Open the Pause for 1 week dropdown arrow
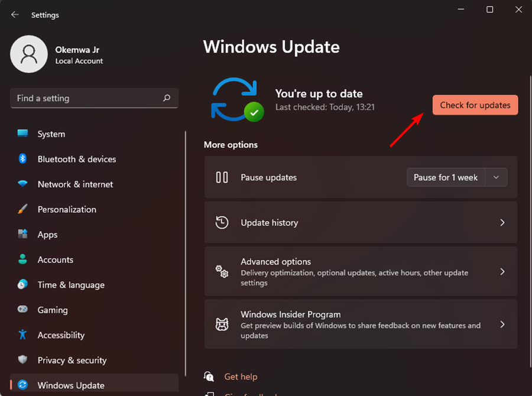 click(x=496, y=177)
